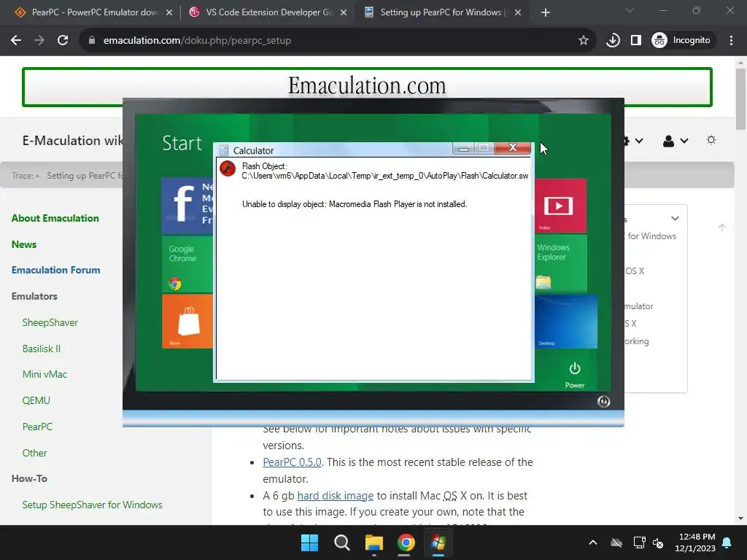Collapse the table of contents chevron
The height and width of the screenshot is (560, 747).
pyautogui.click(x=675, y=218)
